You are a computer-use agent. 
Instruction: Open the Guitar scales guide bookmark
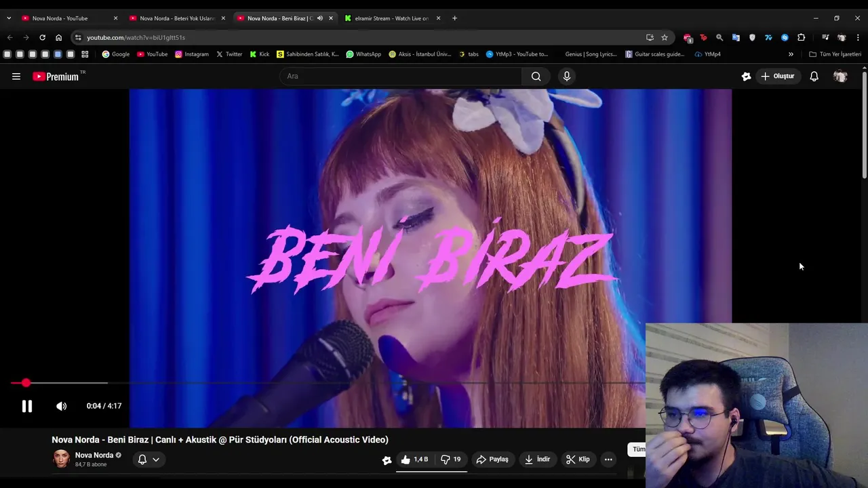tap(655, 54)
